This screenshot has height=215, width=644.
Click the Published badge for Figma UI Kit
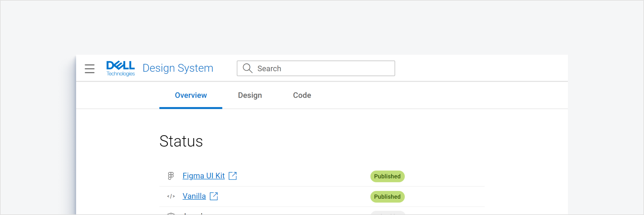[x=387, y=176]
